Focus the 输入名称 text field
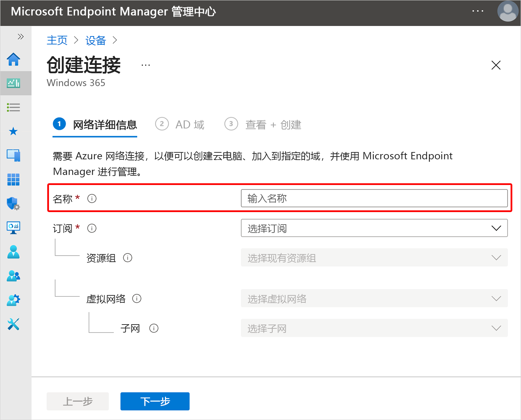This screenshot has width=521, height=420. click(x=374, y=198)
